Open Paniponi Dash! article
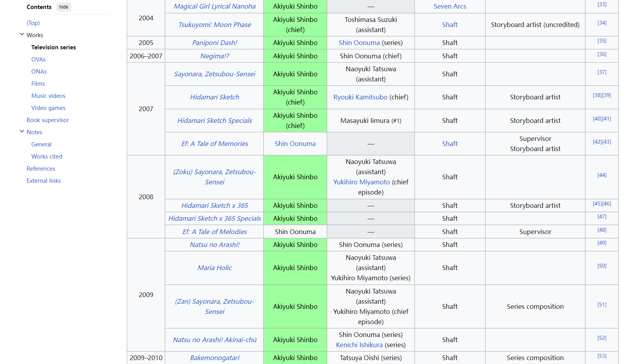The width and height of the screenshot is (632, 364). pyautogui.click(x=214, y=43)
